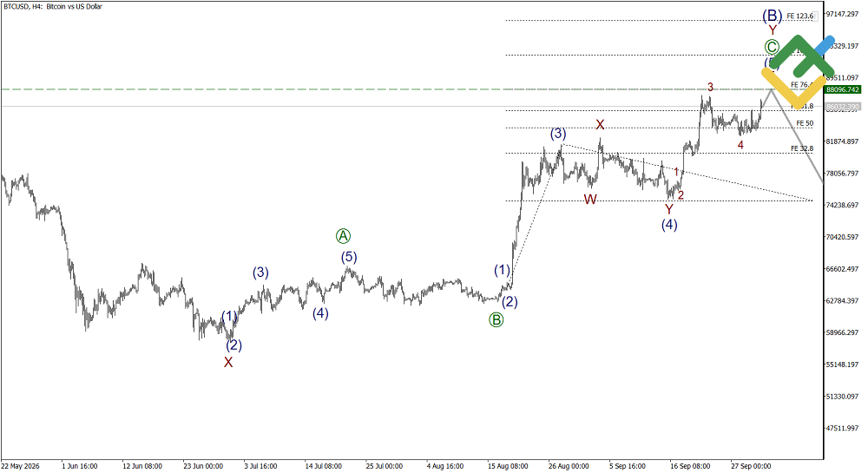Screen dimensions: 868x473
Task: Click the 58966.297 price axis value
Action: coord(843,332)
